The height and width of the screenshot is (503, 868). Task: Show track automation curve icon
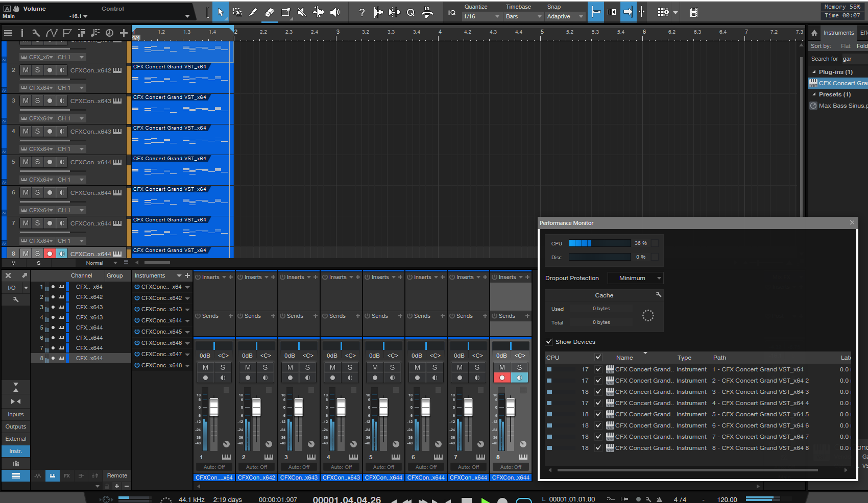(x=51, y=33)
